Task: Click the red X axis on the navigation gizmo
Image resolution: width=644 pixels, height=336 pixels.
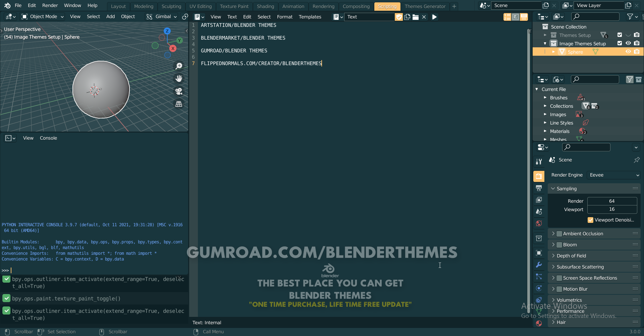Action: pos(173,48)
